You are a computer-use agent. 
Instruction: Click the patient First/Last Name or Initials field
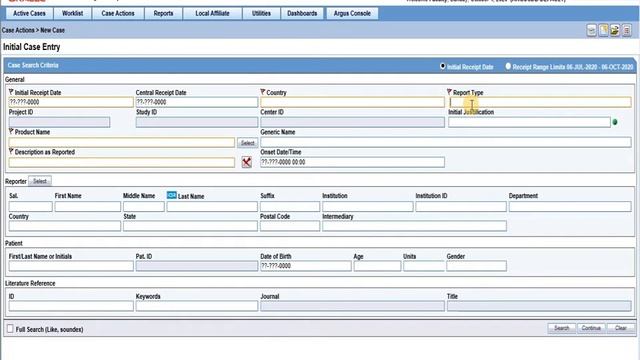(71, 266)
